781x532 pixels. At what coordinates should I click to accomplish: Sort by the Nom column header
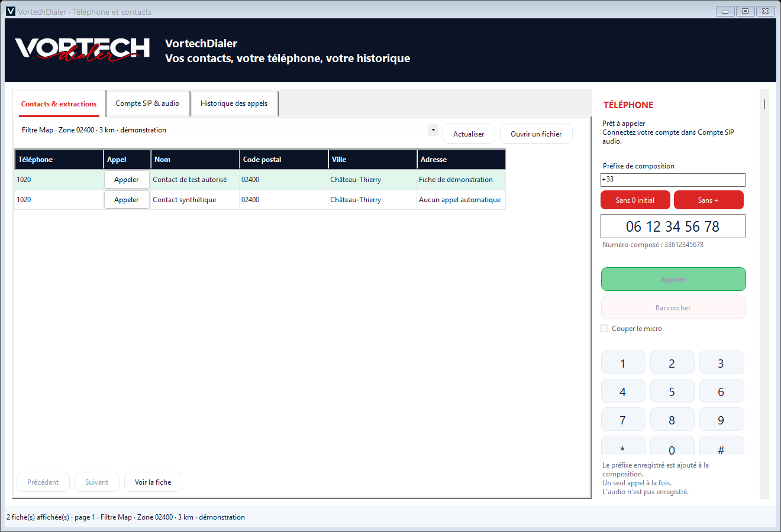[x=195, y=160]
